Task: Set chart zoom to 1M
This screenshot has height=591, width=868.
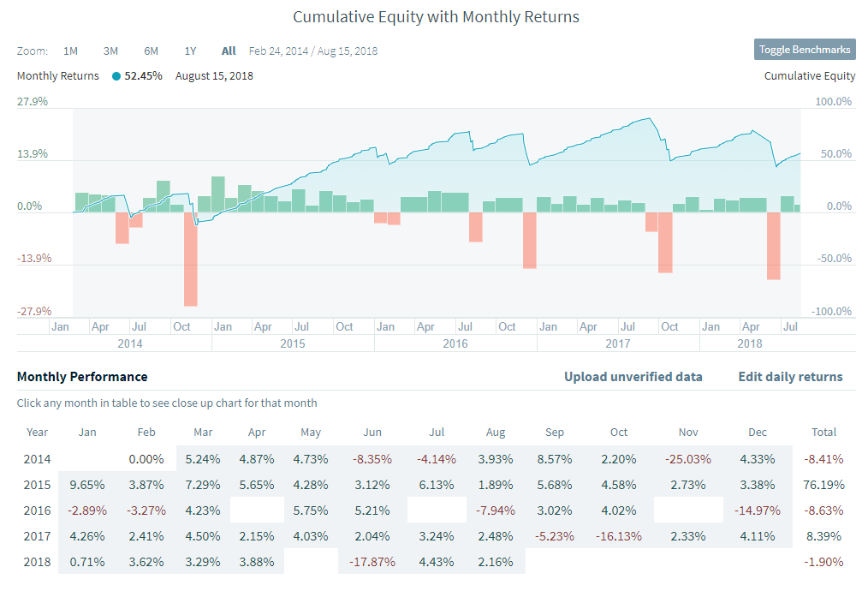Action: [x=71, y=51]
